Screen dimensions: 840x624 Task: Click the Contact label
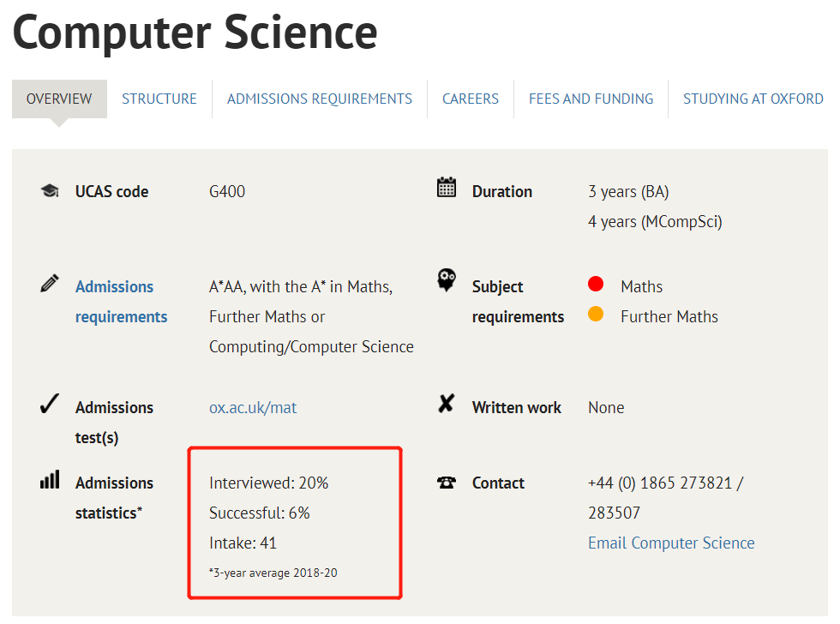498,483
